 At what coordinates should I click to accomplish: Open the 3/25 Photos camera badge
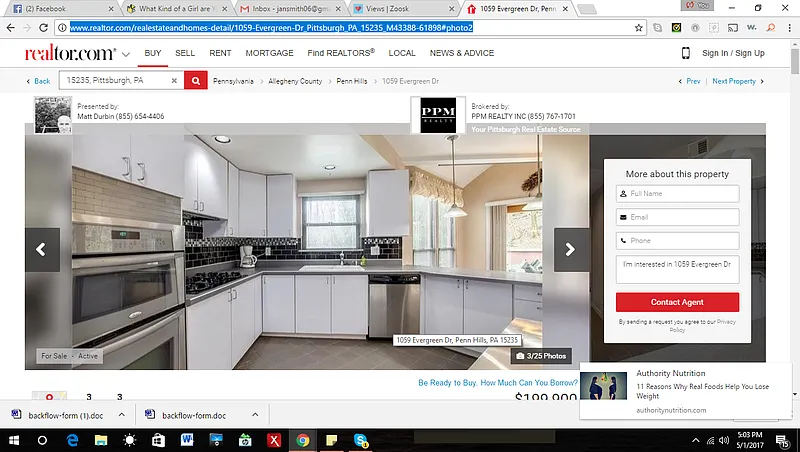[541, 356]
